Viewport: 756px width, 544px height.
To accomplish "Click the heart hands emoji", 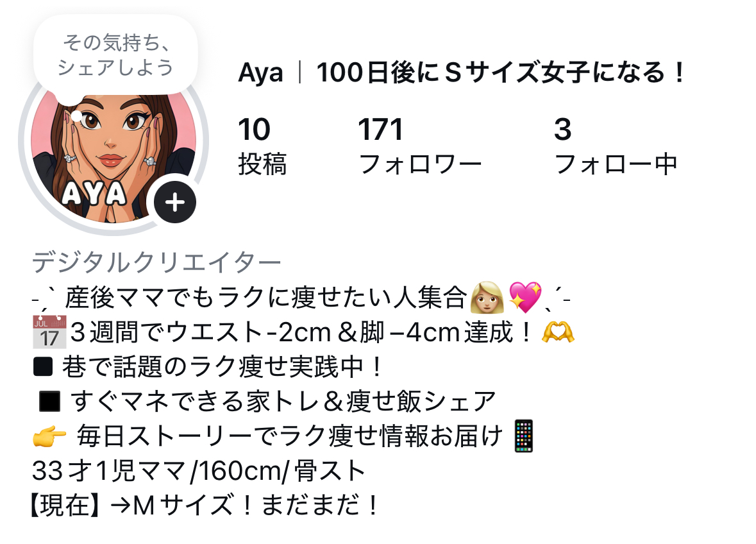I will [558, 332].
